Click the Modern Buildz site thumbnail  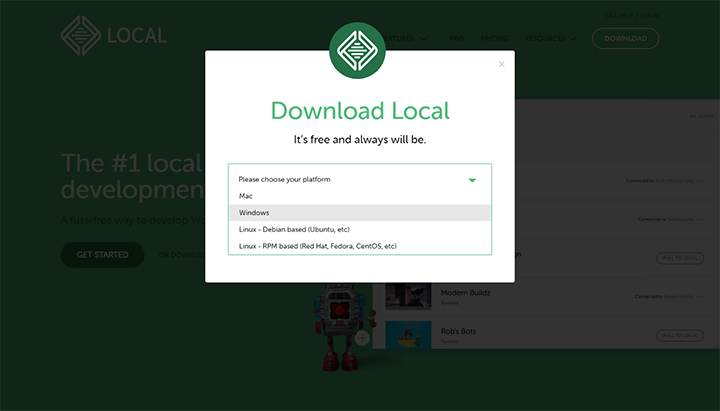tap(408, 294)
